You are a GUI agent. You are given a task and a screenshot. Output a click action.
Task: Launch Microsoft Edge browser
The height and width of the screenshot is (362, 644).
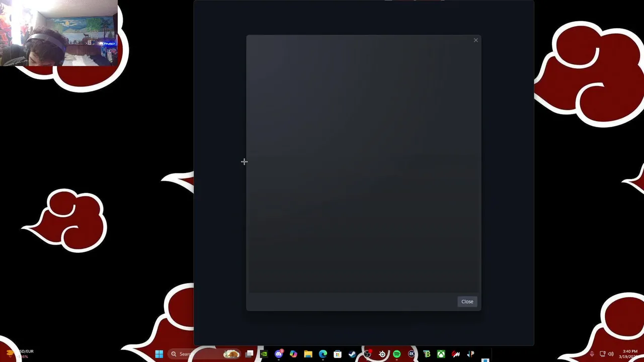pos(323,354)
